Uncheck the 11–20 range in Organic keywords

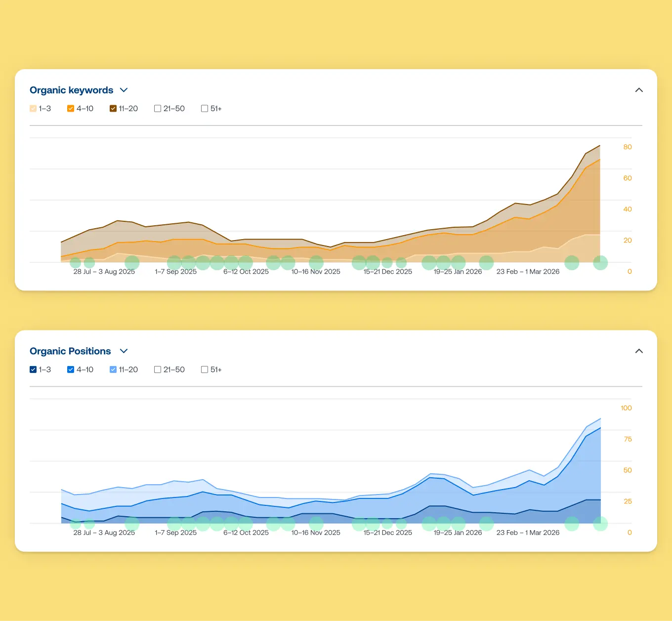tap(113, 108)
